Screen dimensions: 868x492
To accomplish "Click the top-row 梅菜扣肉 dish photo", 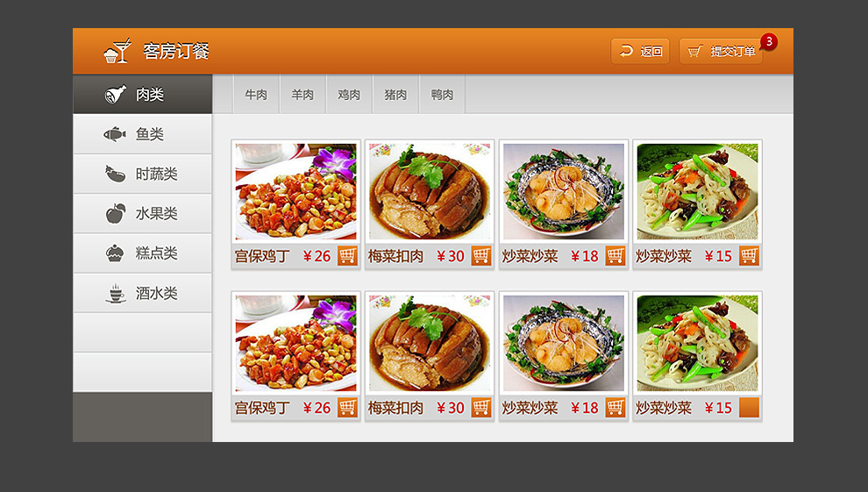I will pyautogui.click(x=430, y=191).
